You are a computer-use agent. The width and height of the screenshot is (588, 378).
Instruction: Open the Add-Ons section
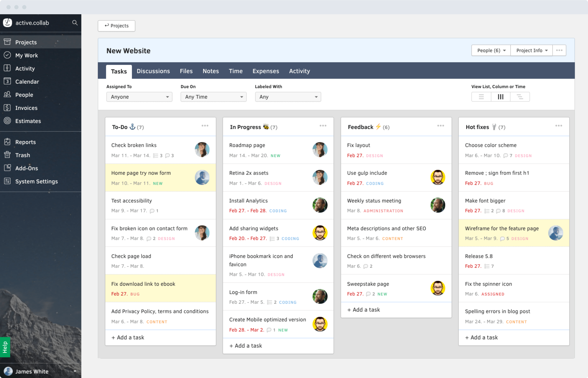[x=26, y=168]
